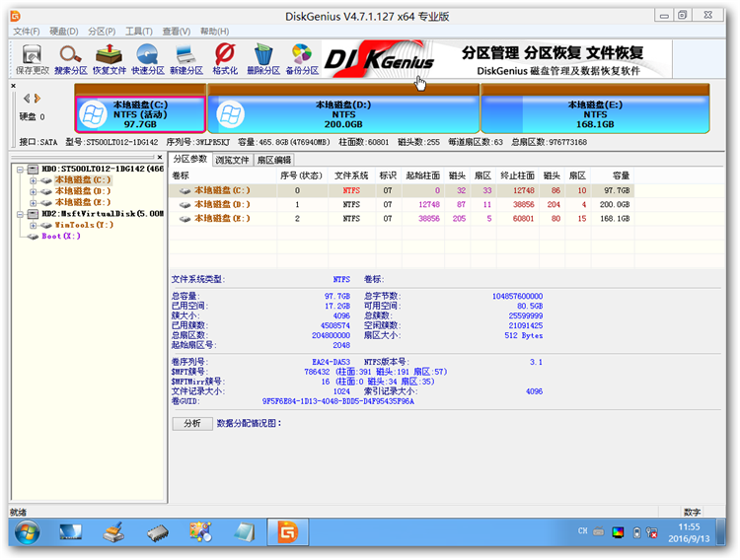Click the 终止柱面 column header
Viewport: 740px width, 560px height.
point(517,175)
